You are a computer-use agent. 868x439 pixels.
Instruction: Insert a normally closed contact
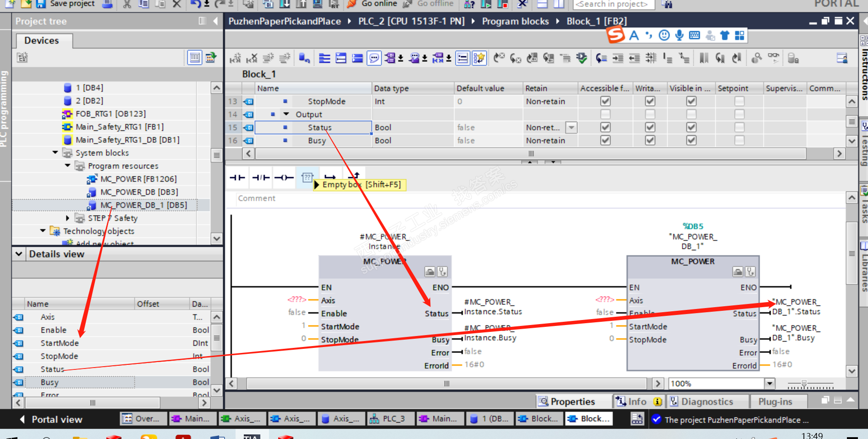tap(261, 178)
